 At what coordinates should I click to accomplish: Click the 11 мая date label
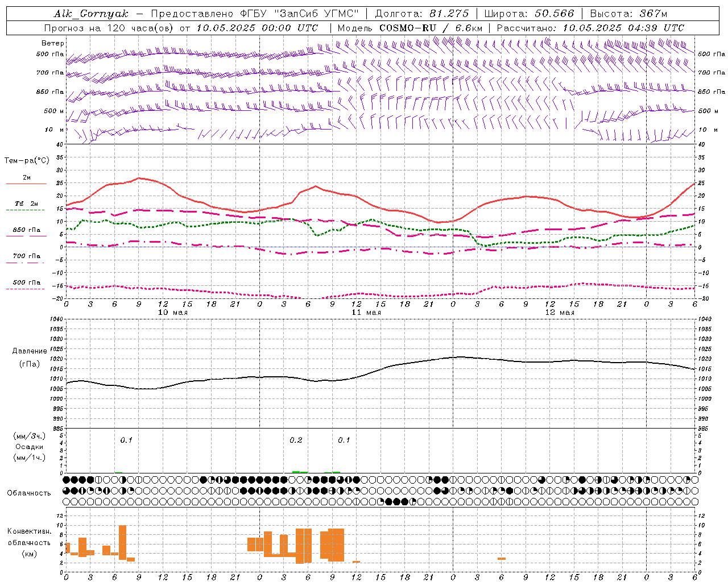click(366, 313)
